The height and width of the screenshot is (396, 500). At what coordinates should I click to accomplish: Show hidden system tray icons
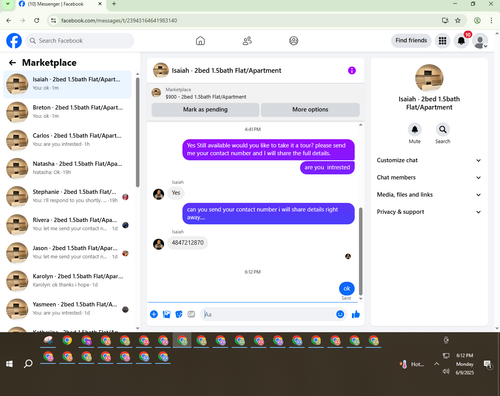pyautogui.click(x=436, y=364)
